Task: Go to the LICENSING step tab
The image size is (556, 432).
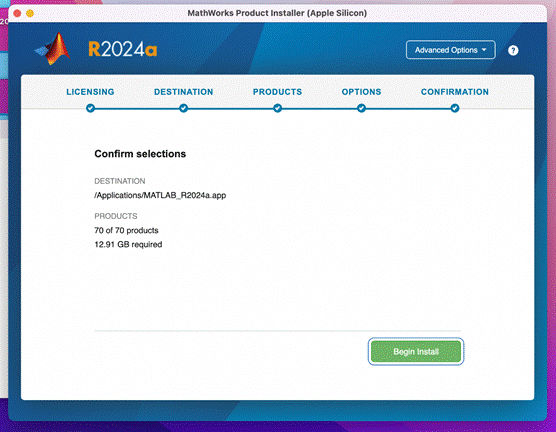Action: point(90,92)
